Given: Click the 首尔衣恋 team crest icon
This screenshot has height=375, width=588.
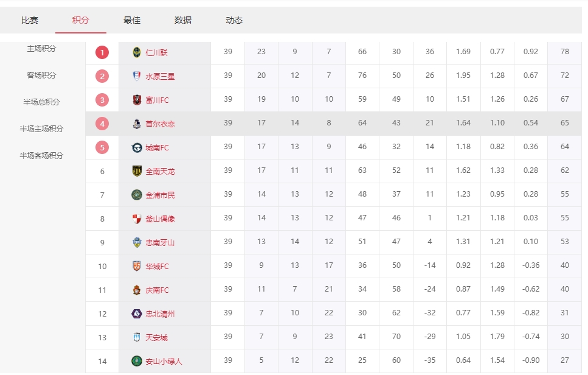Looking at the screenshot, I should 137,124.
